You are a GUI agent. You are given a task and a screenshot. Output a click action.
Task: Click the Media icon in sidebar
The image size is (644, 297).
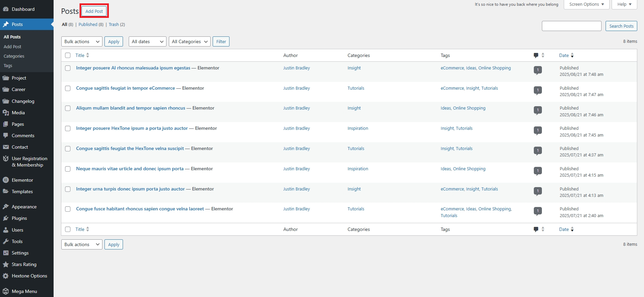[x=6, y=113]
